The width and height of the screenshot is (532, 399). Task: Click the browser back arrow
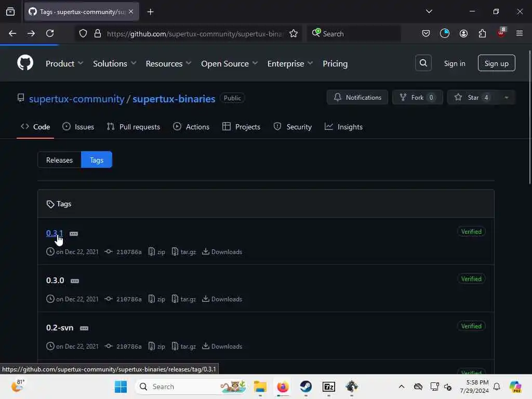coord(12,33)
